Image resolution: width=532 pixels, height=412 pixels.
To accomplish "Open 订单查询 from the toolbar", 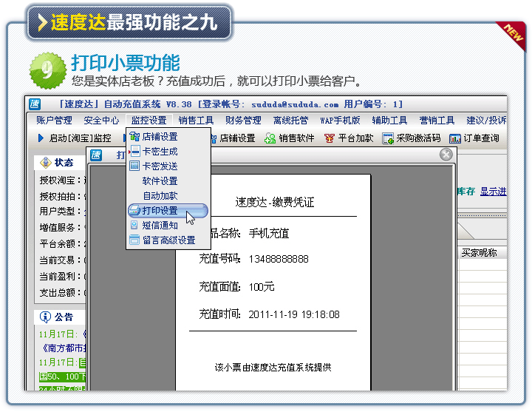I will point(481,138).
